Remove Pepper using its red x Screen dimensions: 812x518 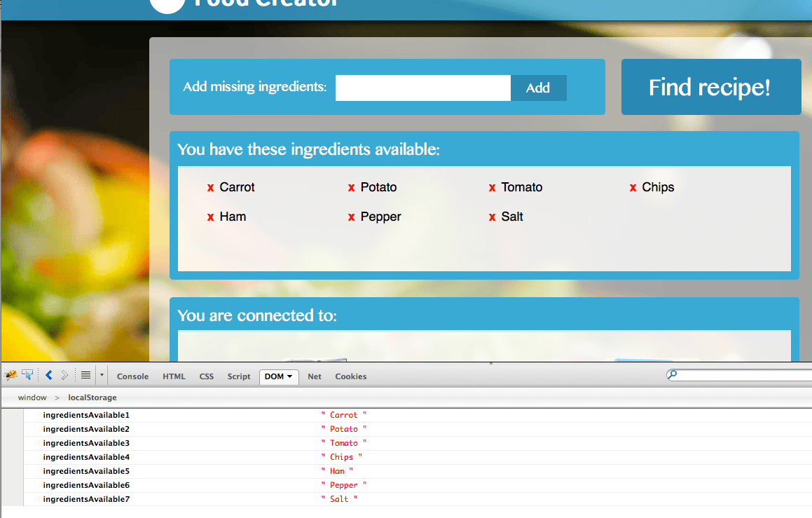click(x=351, y=217)
